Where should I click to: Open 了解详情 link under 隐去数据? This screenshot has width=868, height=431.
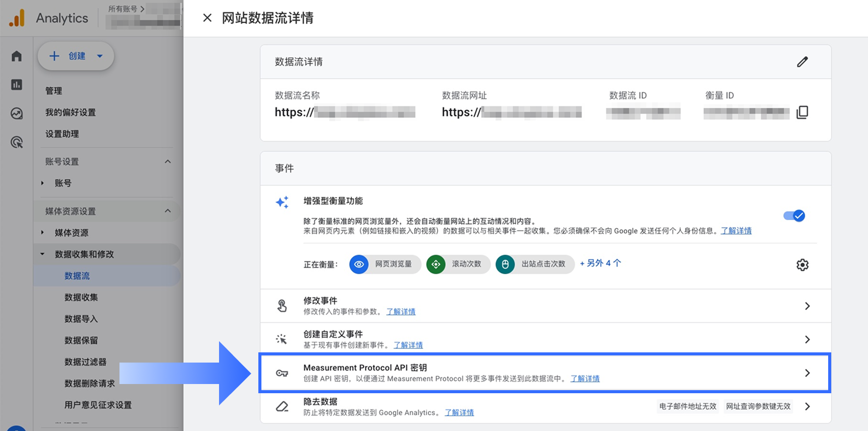460,413
